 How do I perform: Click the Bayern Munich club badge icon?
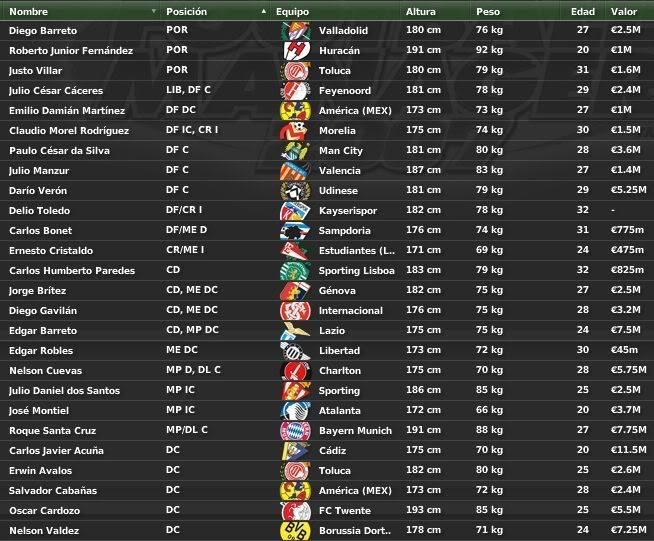pyautogui.click(x=295, y=431)
